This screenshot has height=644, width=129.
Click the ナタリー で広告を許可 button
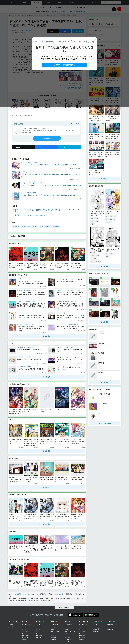(x=64, y=65)
